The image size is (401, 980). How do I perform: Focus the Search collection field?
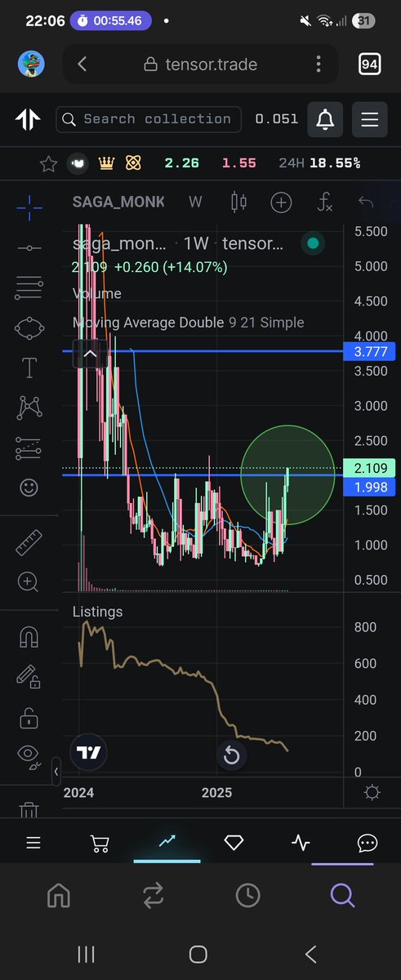pos(149,119)
